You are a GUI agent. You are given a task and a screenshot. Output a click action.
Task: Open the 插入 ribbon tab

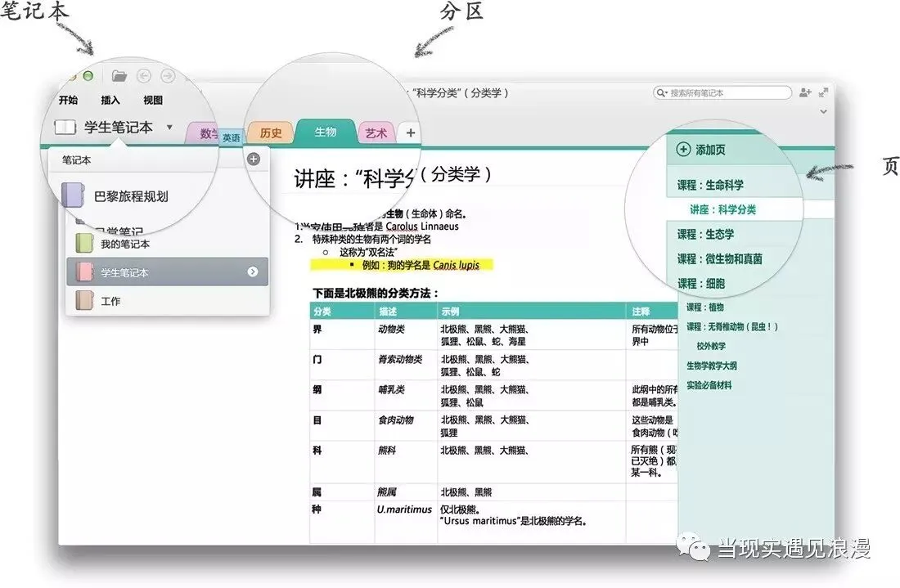(110, 100)
